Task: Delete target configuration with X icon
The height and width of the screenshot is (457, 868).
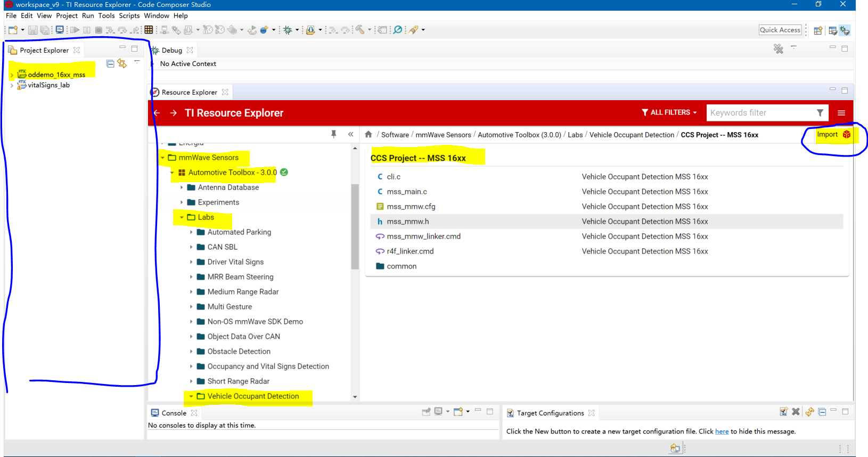Action: pyautogui.click(x=796, y=412)
